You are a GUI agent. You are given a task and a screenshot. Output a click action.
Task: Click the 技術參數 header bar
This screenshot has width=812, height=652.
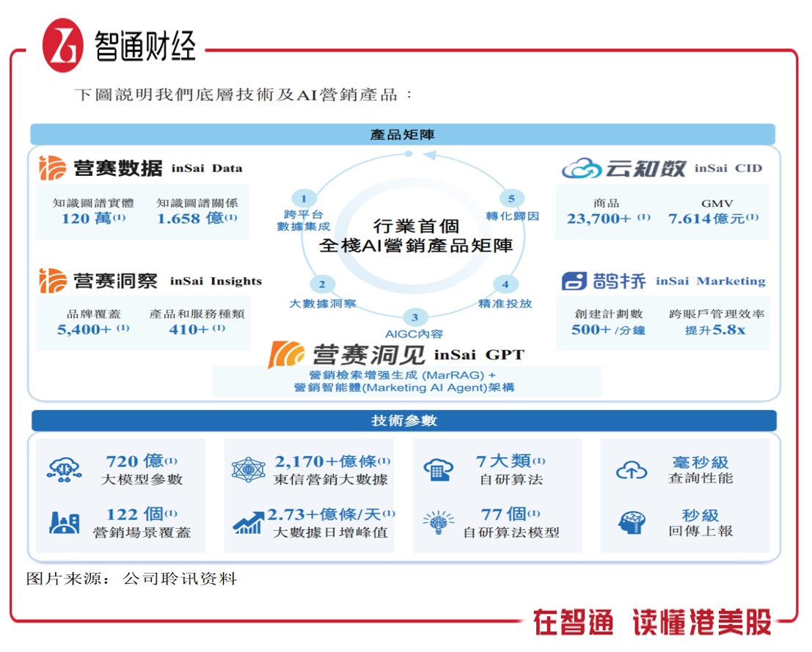[x=404, y=420]
